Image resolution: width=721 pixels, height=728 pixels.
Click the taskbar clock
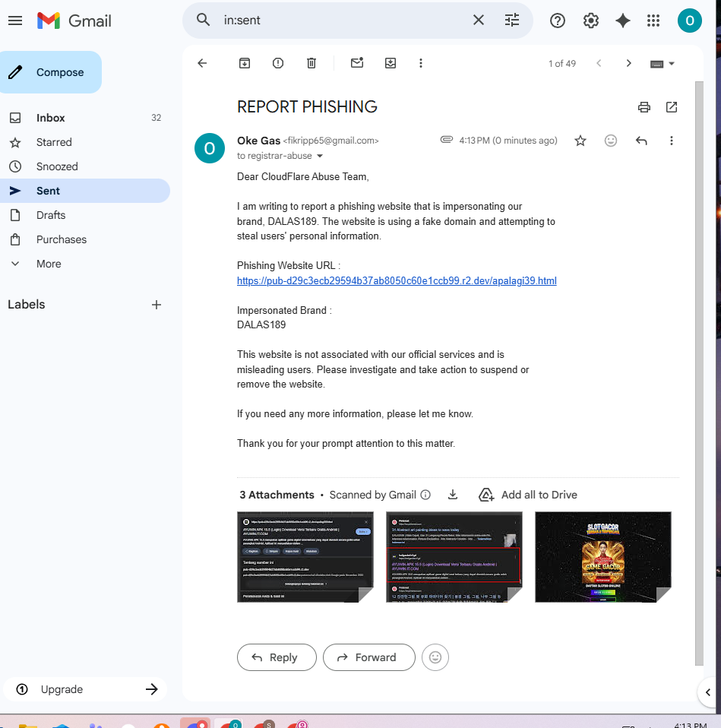point(691,724)
